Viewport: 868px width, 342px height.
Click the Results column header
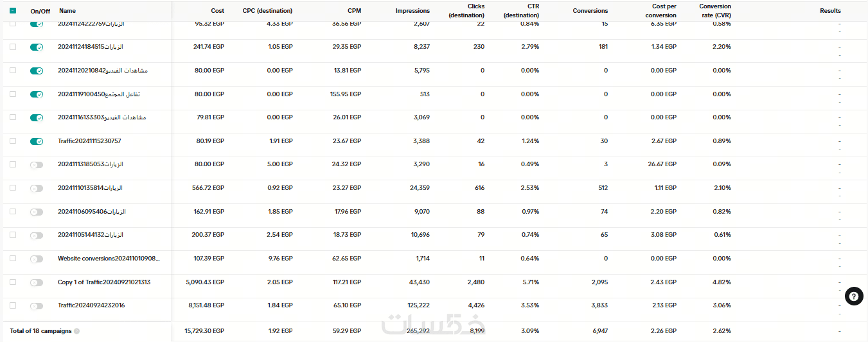pos(830,11)
